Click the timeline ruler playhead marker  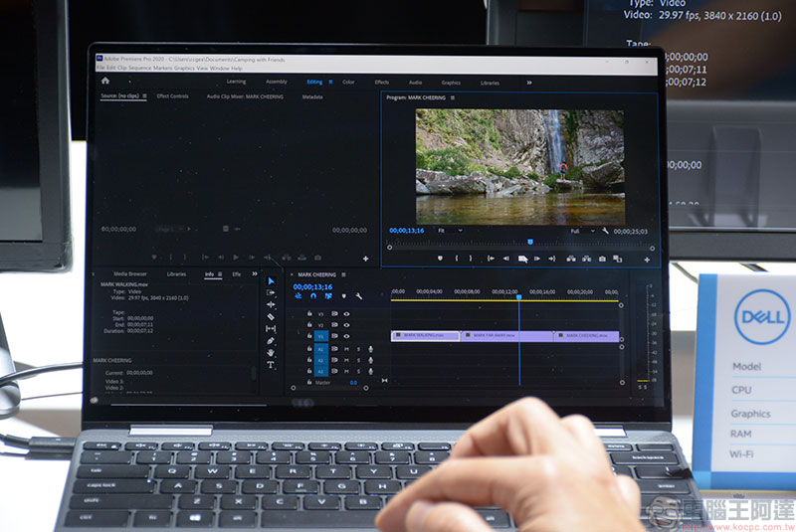[518, 296]
